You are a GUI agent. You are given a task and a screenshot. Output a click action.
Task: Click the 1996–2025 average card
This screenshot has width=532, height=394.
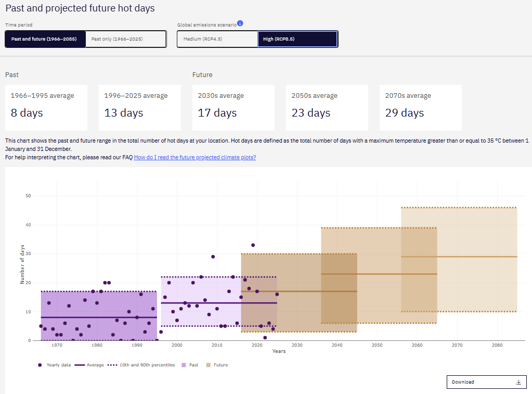[x=140, y=108]
